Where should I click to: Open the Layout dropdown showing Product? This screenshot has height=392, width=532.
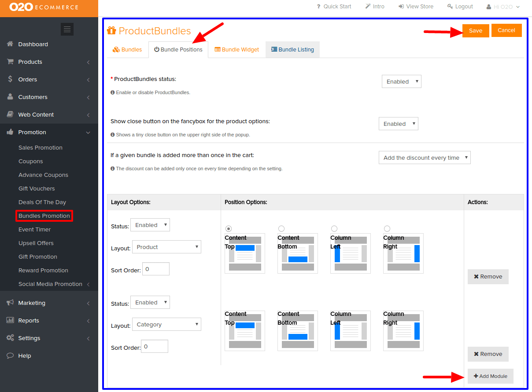pos(166,247)
